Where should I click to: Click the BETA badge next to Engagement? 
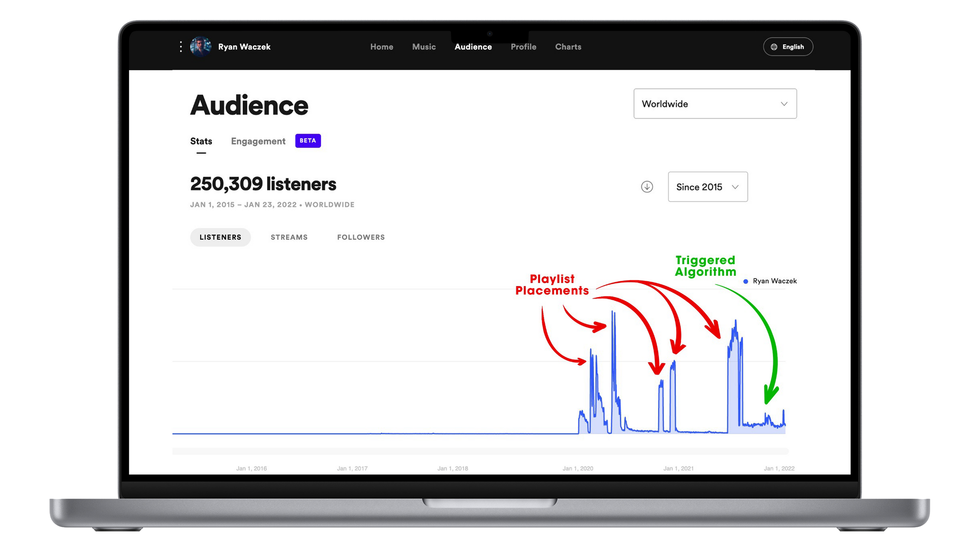(308, 141)
